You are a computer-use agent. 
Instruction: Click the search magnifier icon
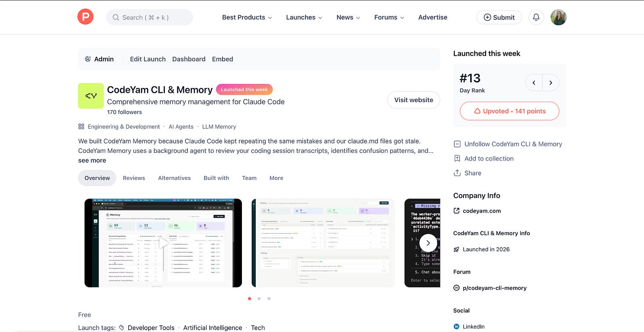[116, 17]
